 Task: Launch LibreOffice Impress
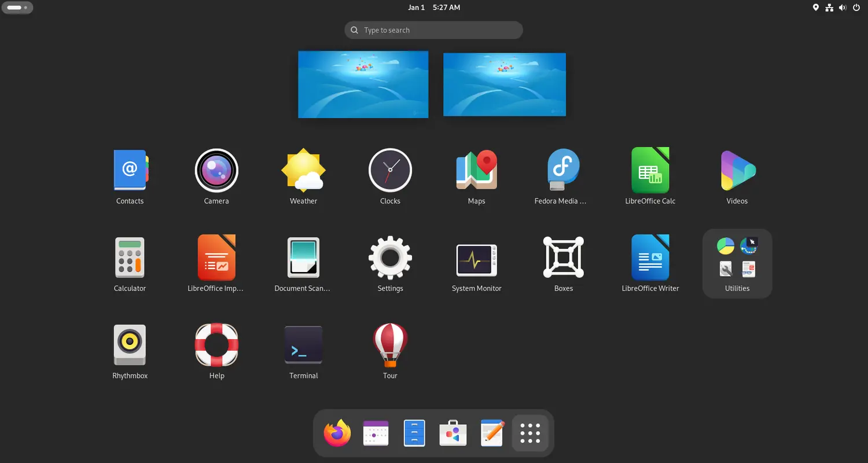tap(216, 258)
